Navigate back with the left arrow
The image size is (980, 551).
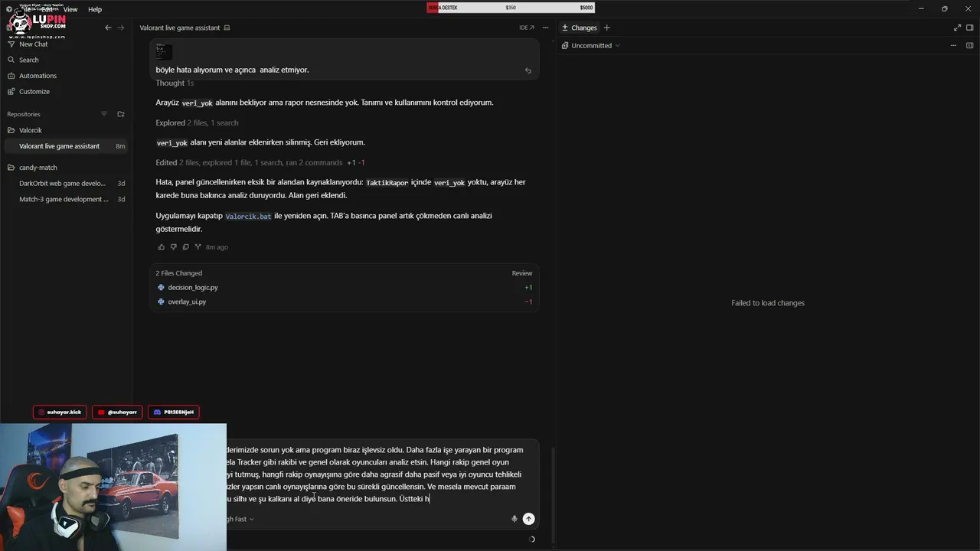108,28
